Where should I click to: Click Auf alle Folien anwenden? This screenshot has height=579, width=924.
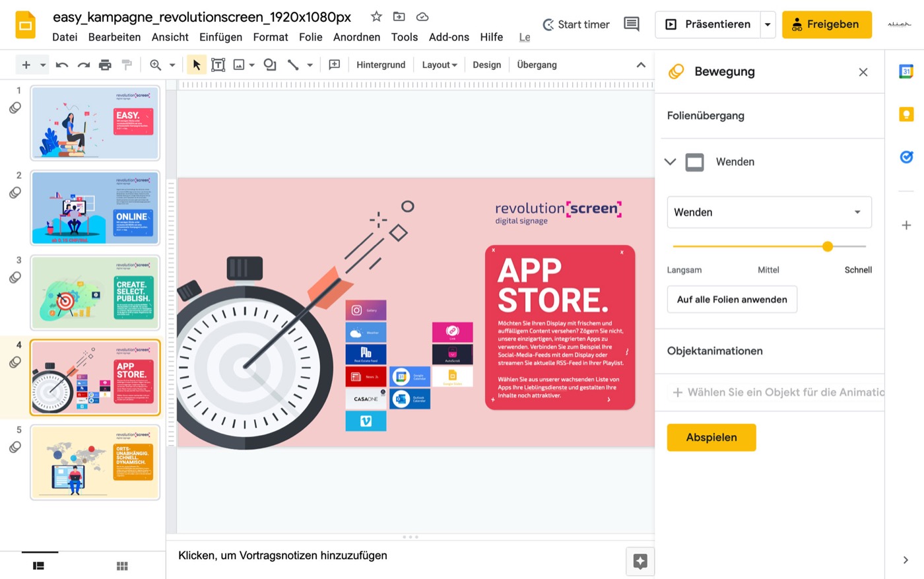coord(732,299)
